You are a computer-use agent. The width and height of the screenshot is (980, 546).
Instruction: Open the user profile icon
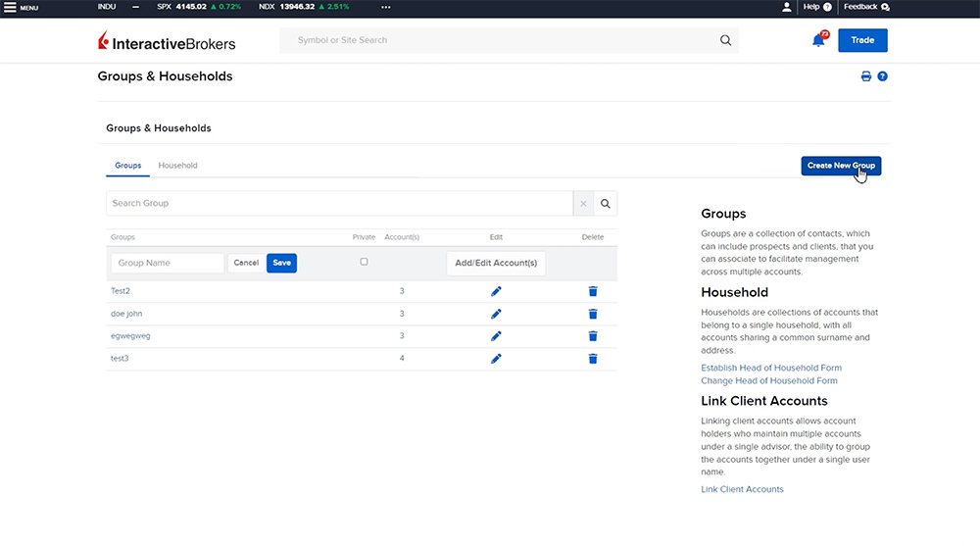786,7
